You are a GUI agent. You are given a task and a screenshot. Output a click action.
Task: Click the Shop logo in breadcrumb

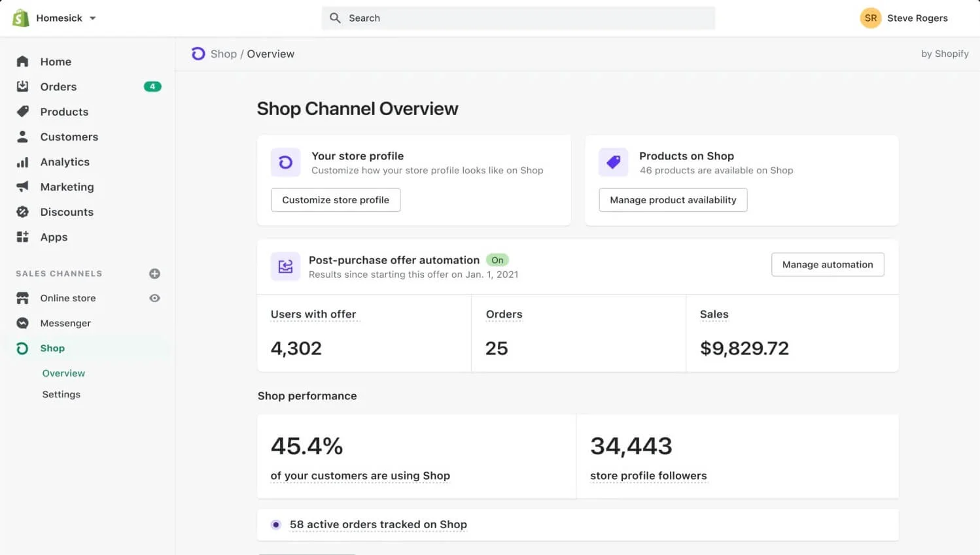[x=198, y=54]
